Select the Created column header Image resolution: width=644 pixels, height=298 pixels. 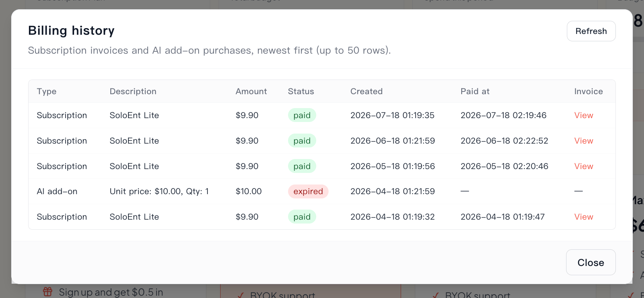366,91
